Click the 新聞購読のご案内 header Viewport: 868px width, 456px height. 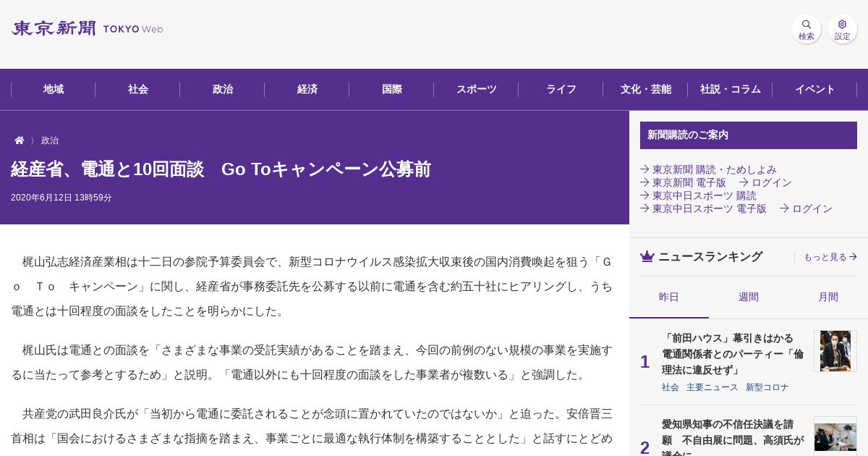(x=749, y=135)
